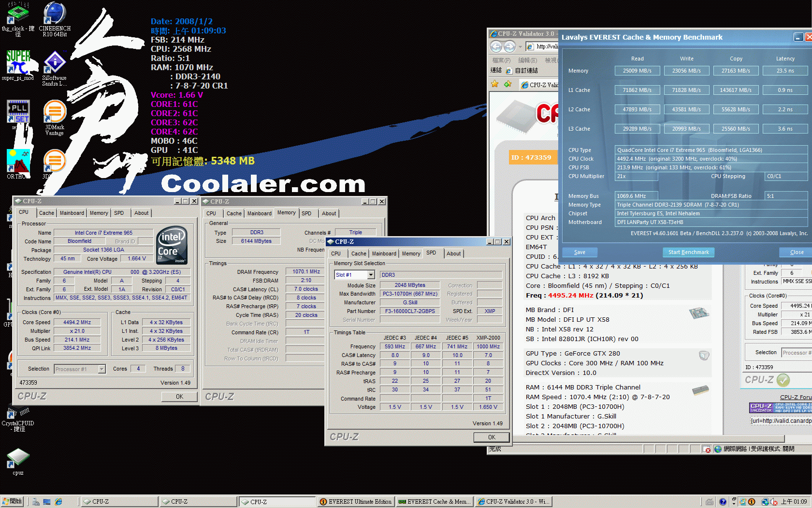The height and width of the screenshot is (508, 812).
Task: Open the Processor #1 selection dropdown in CPU-Z
Action: click(101, 369)
